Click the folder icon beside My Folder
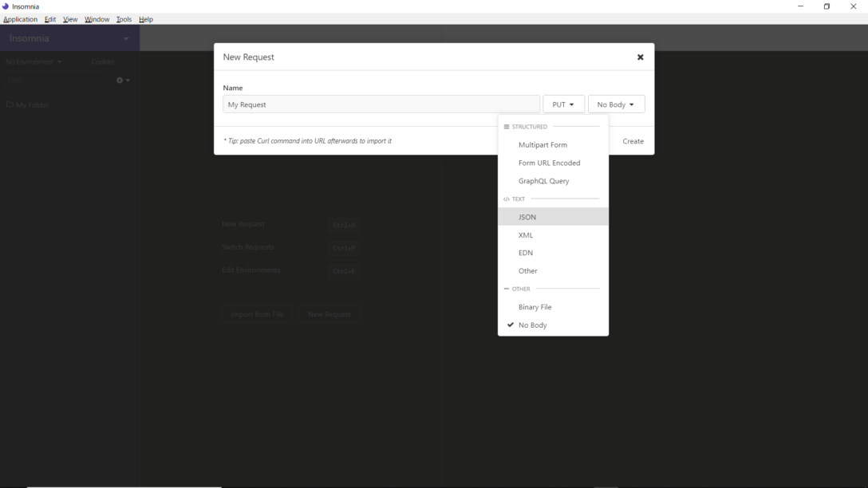Viewport: 868px width, 488px height. pos(10,104)
